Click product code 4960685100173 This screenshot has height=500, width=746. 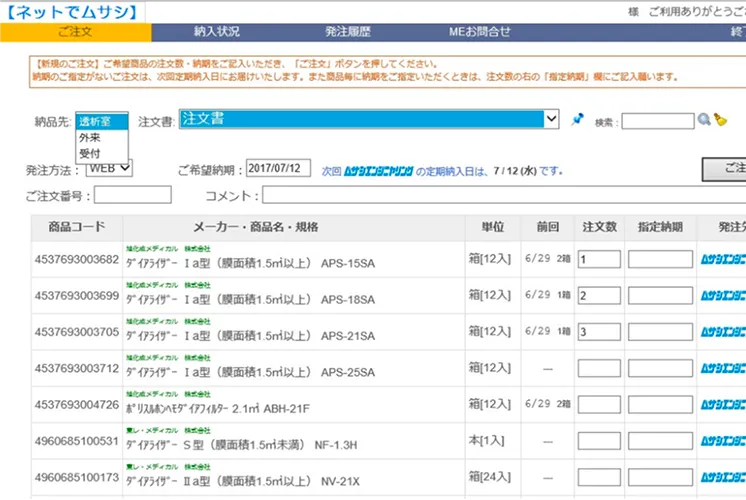tap(77, 477)
